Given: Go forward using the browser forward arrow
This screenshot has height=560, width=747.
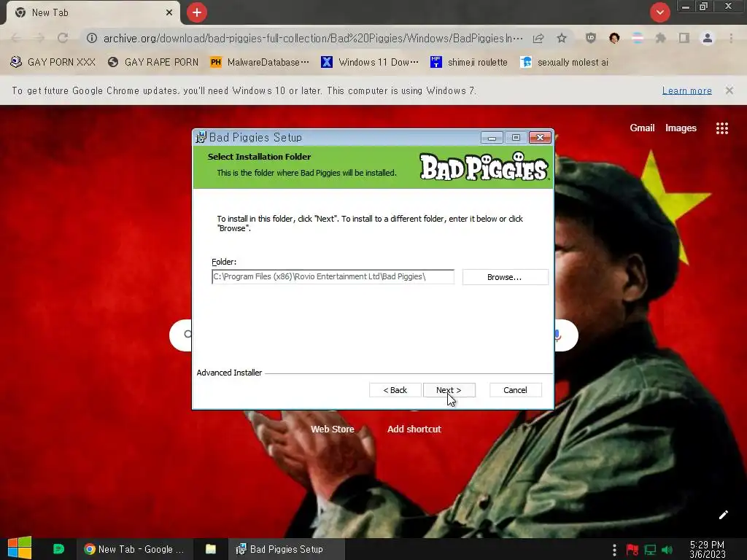Looking at the screenshot, I should tap(39, 38).
